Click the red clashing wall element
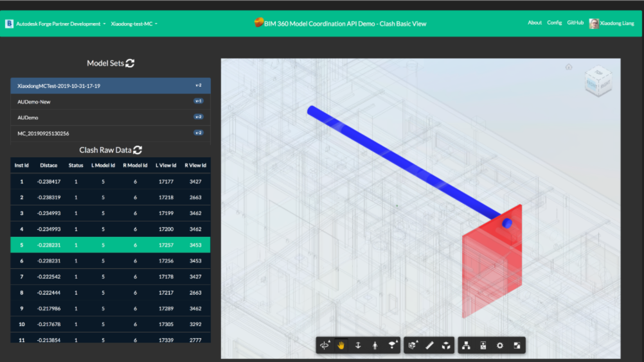644x362 pixels. [x=492, y=263]
